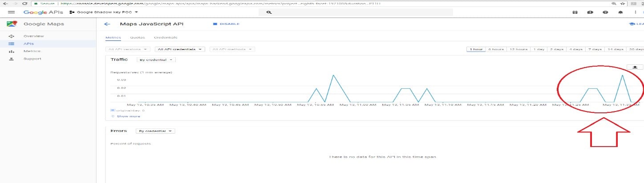This screenshot has height=183, width=644.
Task: Select Metrics in the sidebar
Action: pyautogui.click(x=48, y=51)
